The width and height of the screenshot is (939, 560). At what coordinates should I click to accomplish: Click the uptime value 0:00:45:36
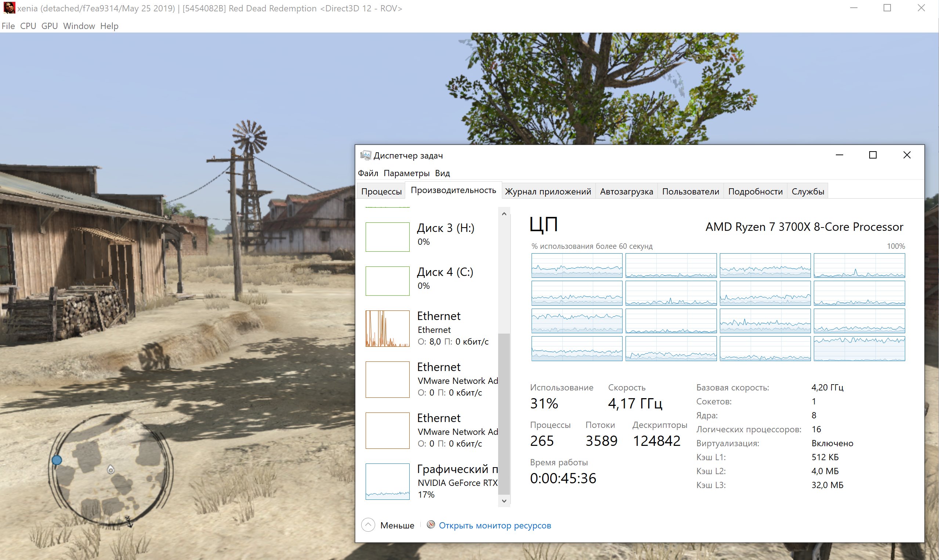point(563,478)
